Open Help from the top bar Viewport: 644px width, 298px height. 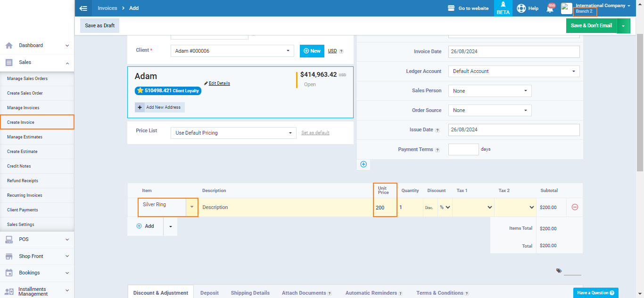pos(528,8)
